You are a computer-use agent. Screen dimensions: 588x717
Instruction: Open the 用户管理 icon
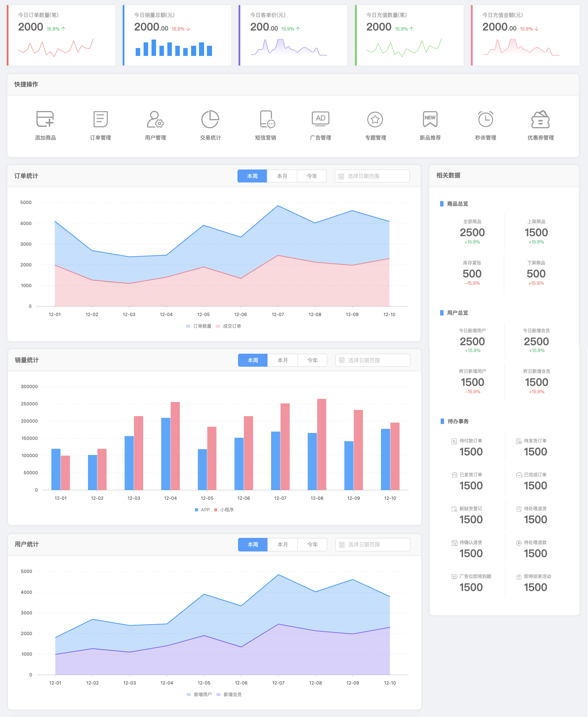(x=155, y=119)
